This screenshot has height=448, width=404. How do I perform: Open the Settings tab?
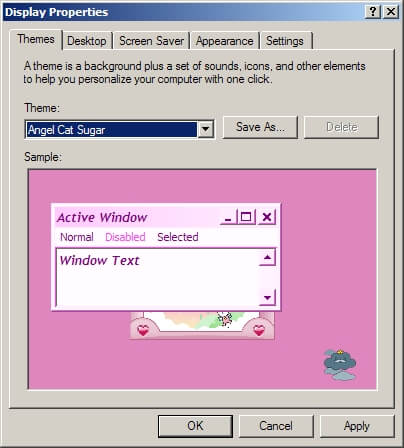(x=285, y=41)
